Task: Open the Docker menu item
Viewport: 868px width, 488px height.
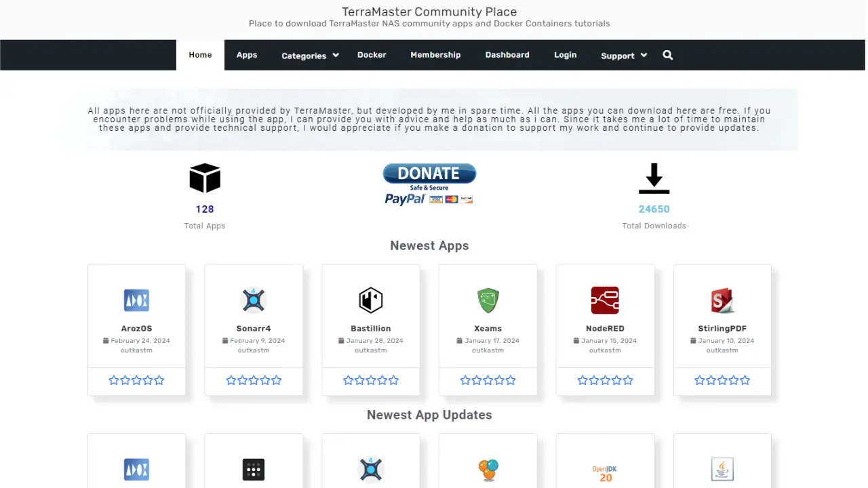Action: click(x=372, y=55)
